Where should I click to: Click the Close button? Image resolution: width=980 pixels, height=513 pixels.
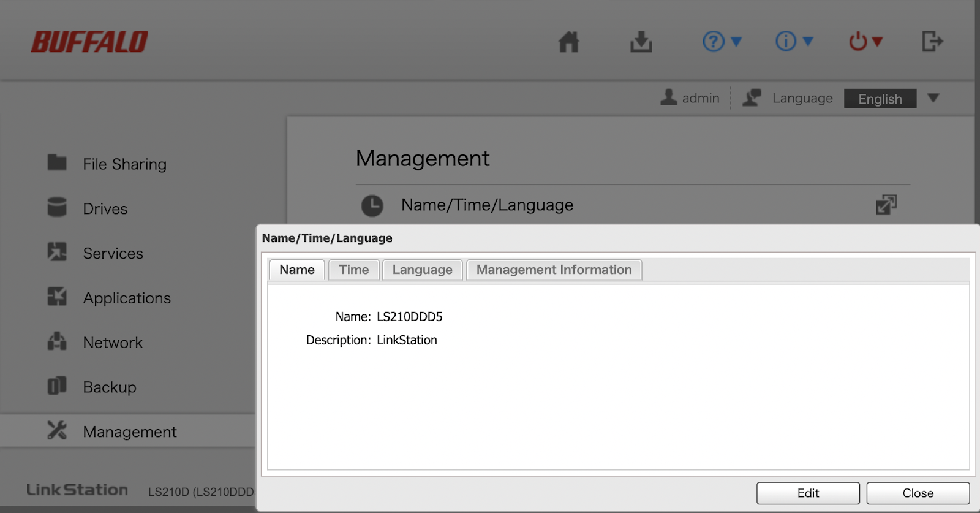tap(918, 493)
